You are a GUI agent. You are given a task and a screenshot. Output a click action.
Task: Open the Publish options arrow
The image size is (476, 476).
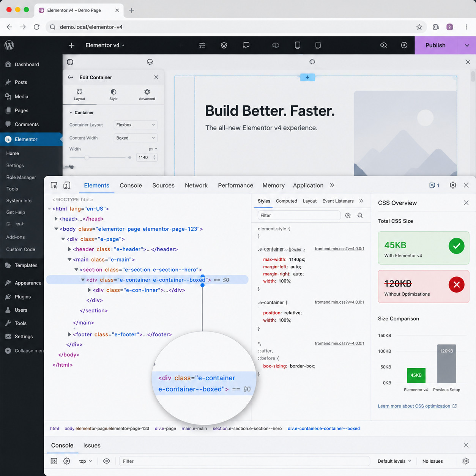click(467, 45)
